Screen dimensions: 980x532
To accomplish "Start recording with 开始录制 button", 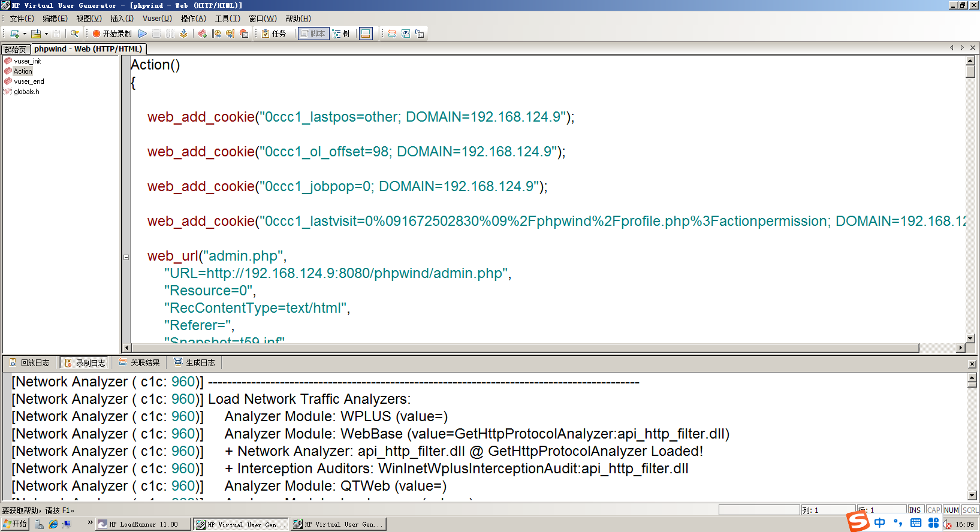I will pos(112,34).
